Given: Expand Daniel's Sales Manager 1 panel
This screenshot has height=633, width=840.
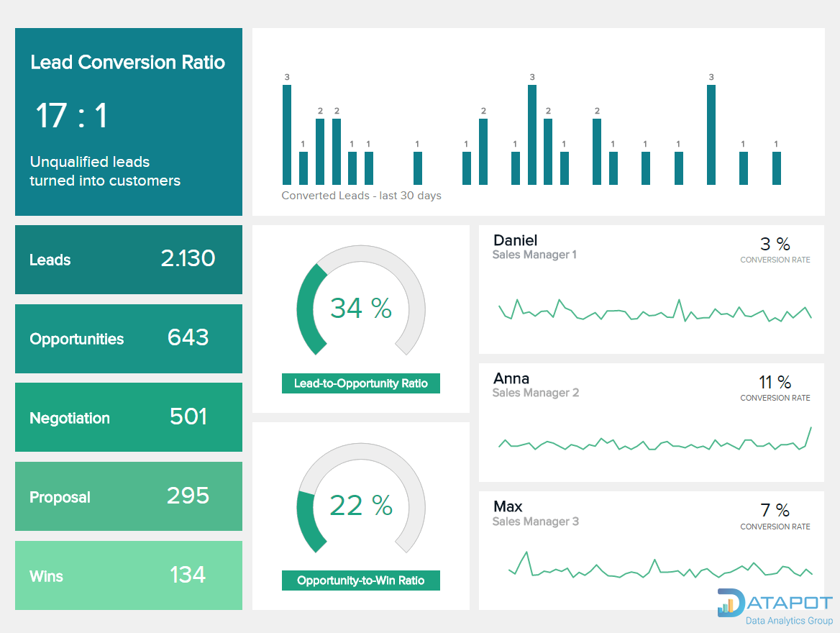Looking at the screenshot, I should [x=651, y=288].
